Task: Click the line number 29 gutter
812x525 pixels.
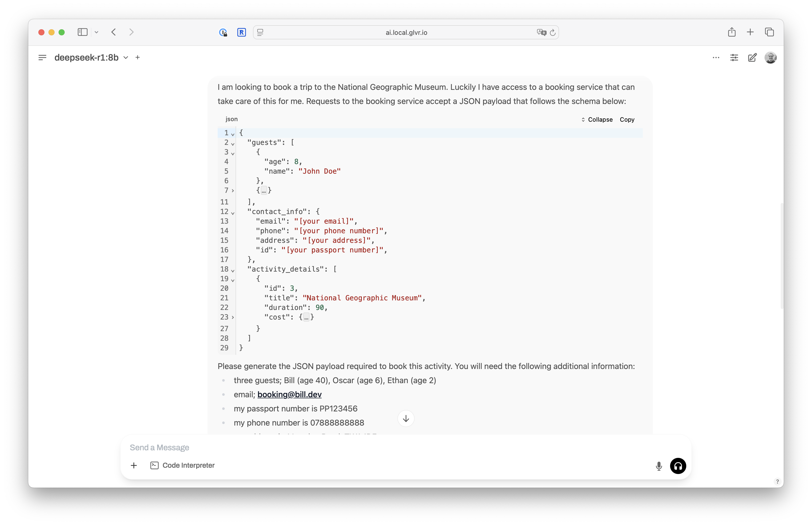Action: pos(224,348)
